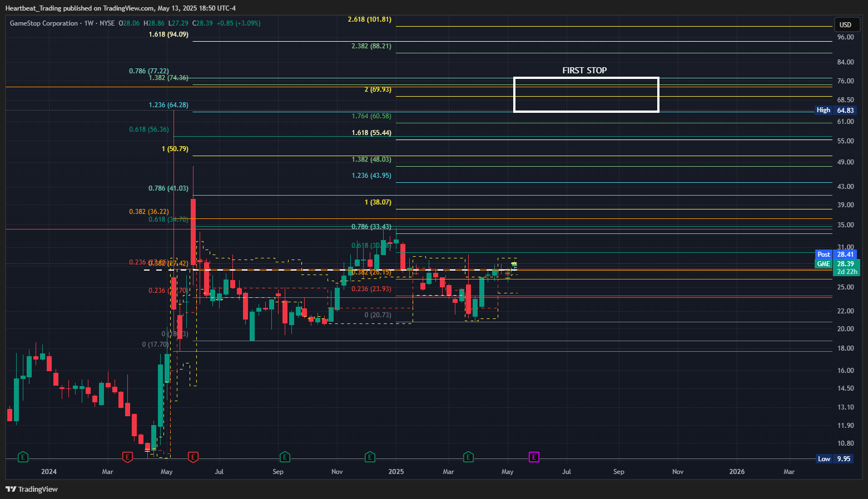Viewport: 868px width, 499px height.
Task: Click the 13.10 price axis label
Action: tap(845, 407)
